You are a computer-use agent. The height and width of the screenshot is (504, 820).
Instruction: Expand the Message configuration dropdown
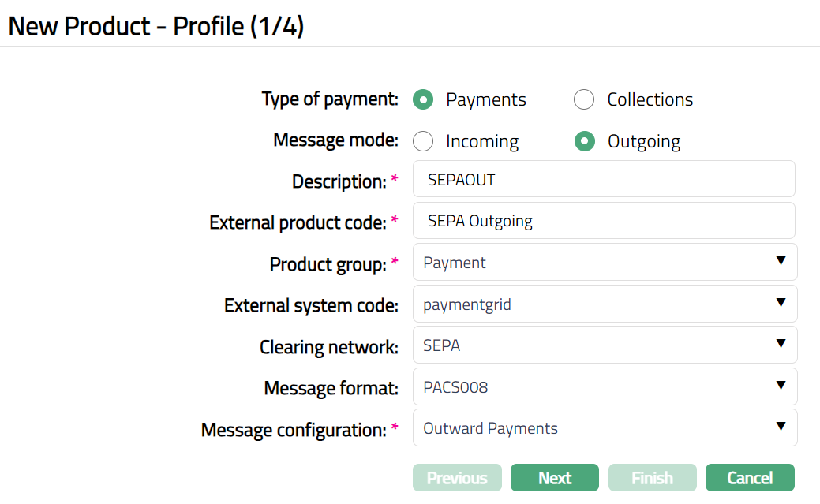[x=604, y=428]
